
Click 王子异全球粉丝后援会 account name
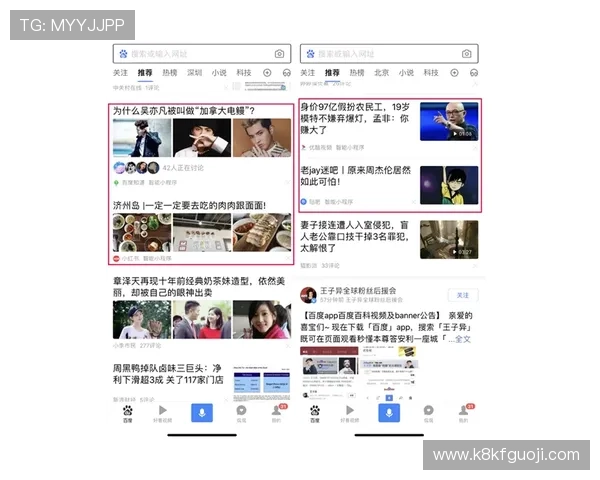(x=358, y=291)
